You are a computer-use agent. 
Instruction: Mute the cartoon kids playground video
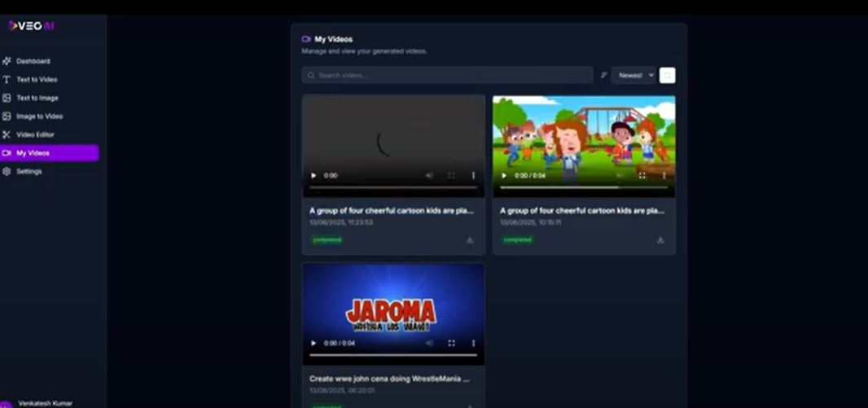pos(620,175)
